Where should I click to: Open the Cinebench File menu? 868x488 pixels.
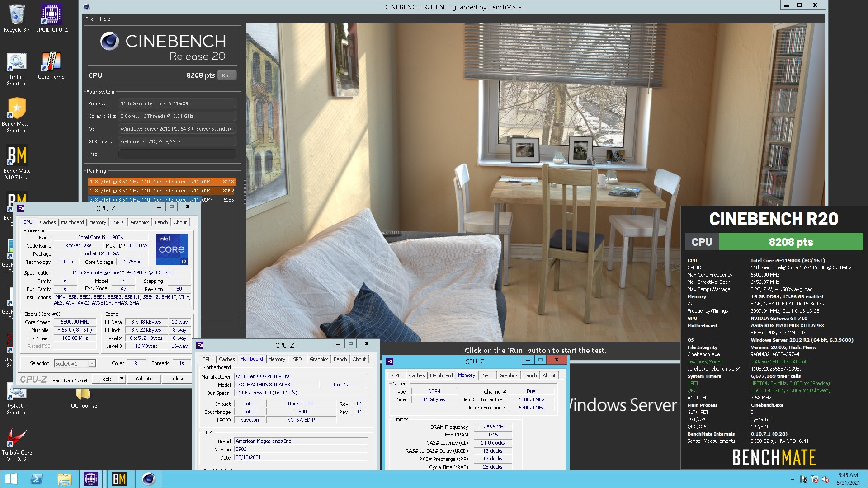(90, 19)
